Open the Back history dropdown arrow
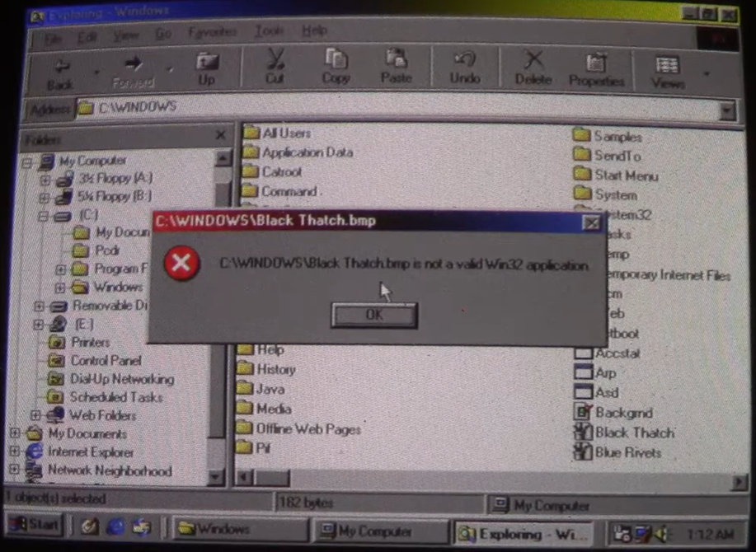Viewport: 756px width, 552px height. tap(96, 73)
